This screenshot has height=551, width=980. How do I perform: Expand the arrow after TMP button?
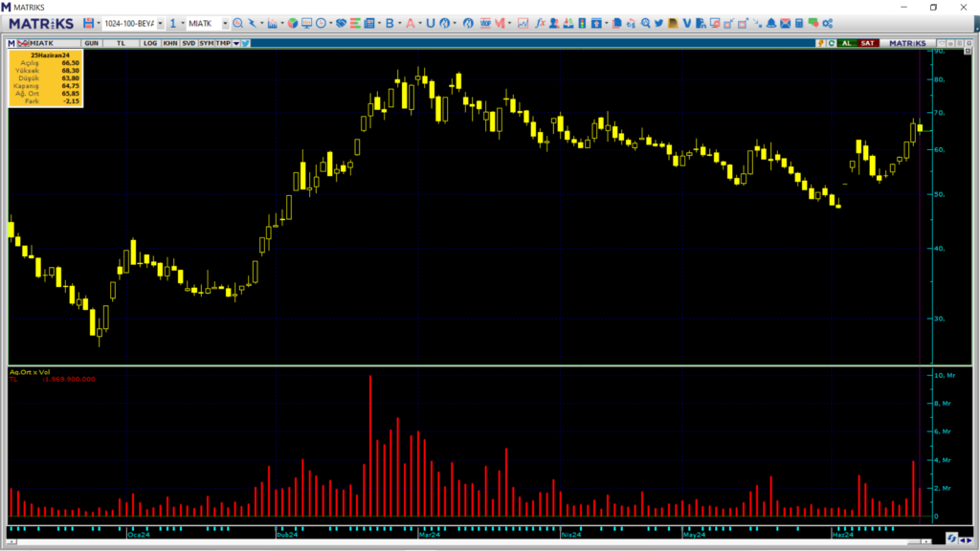coord(236,43)
